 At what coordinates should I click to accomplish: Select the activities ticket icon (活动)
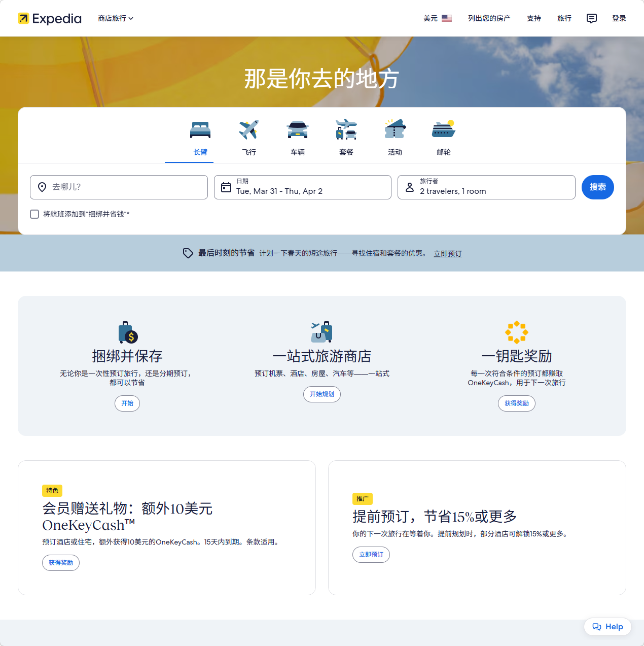tap(395, 130)
